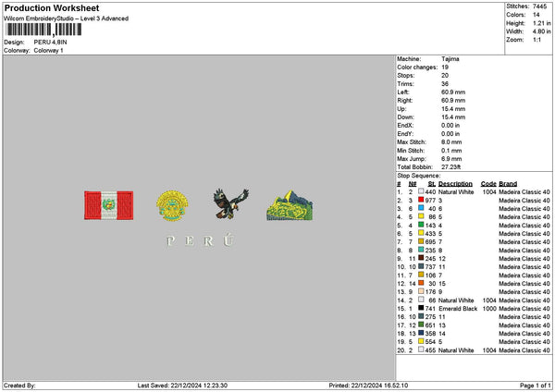Click the 'Min Stitch:' value 0.1 mm
The height and width of the screenshot is (392, 555).
(451, 151)
